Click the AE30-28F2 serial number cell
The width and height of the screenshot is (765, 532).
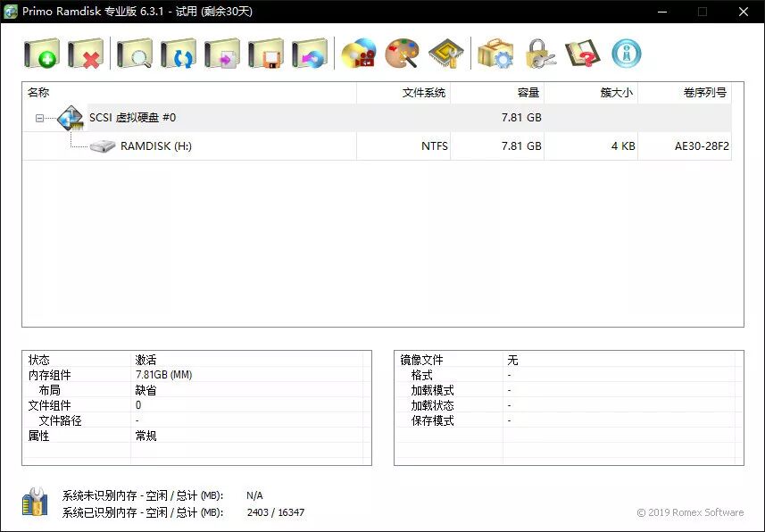click(x=702, y=145)
